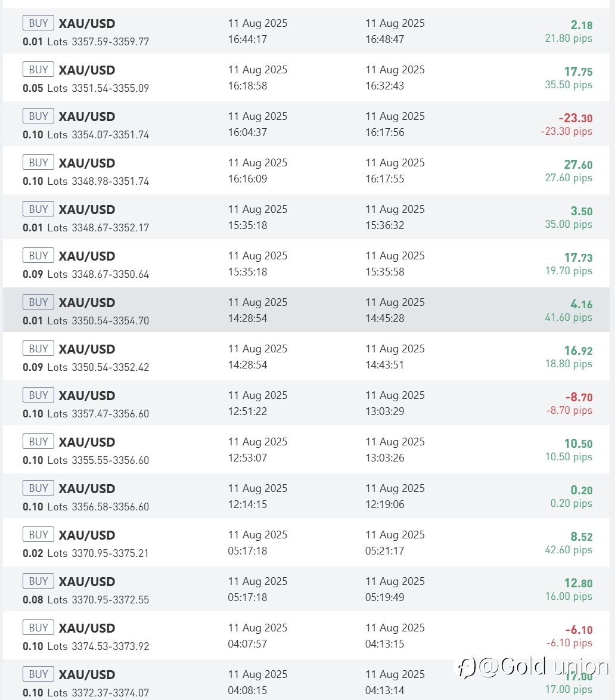
Task: Click 18.80 pips result text
Action: pyautogui.click(x=569, y=364)
